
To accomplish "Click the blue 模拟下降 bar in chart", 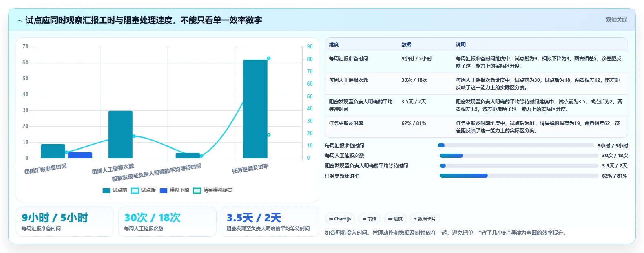I will tap(80, 155).
